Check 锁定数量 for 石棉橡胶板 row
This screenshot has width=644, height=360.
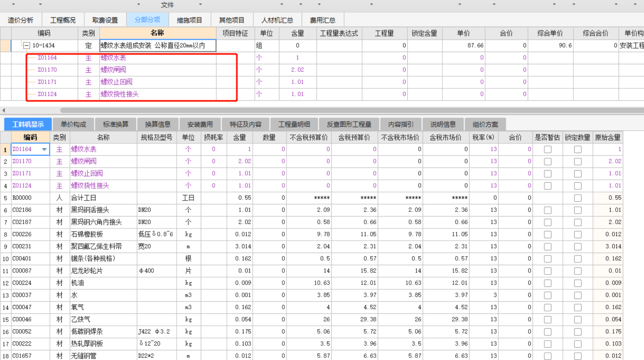pyautogui.click(x=578, y=234)
